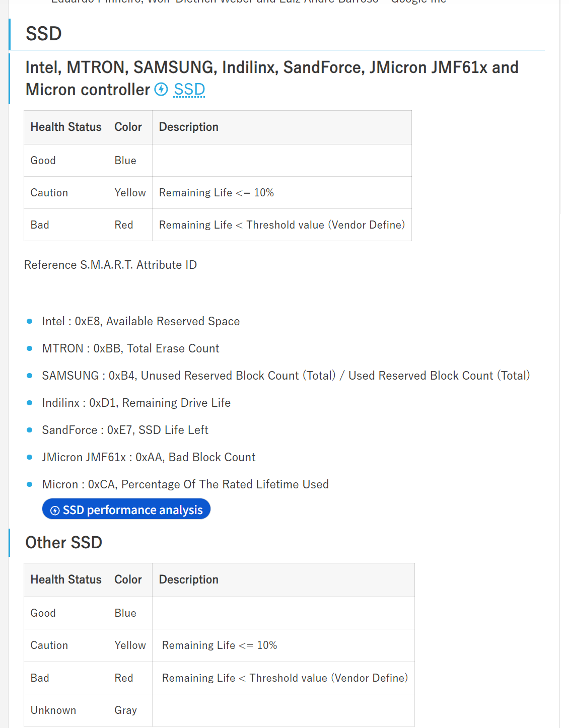Click the "Other SSD" section heading

pyautogui.click(x=64, y=543)
